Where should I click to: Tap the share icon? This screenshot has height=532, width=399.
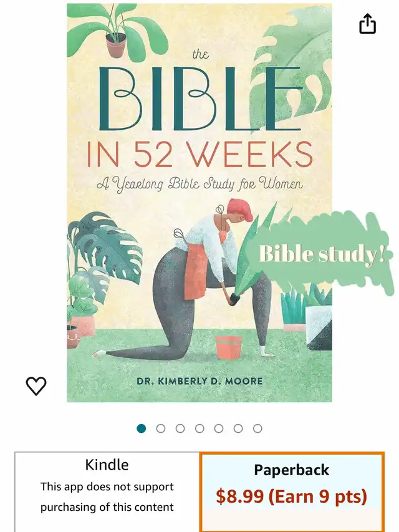(x=367, y=24)
